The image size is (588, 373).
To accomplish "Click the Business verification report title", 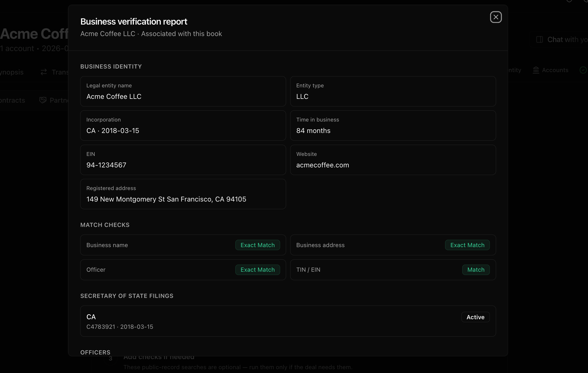I will pyautogui.click(x=134, y=22).
